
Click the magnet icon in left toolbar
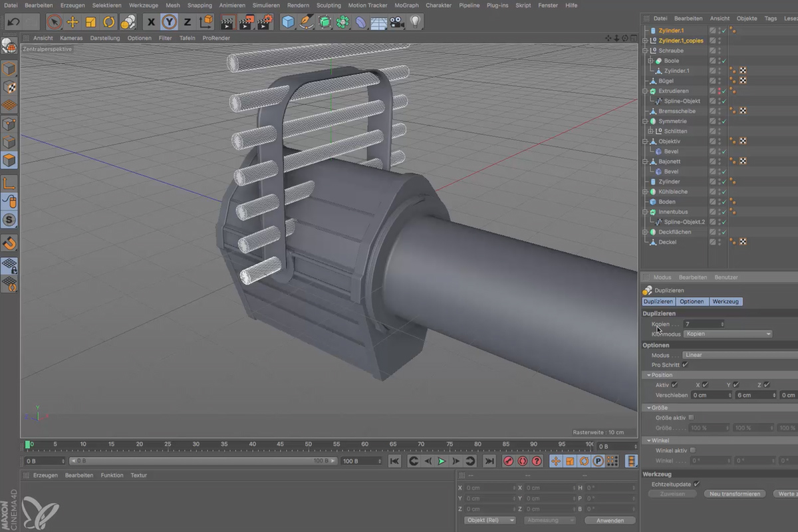click(x=9, y=243)
